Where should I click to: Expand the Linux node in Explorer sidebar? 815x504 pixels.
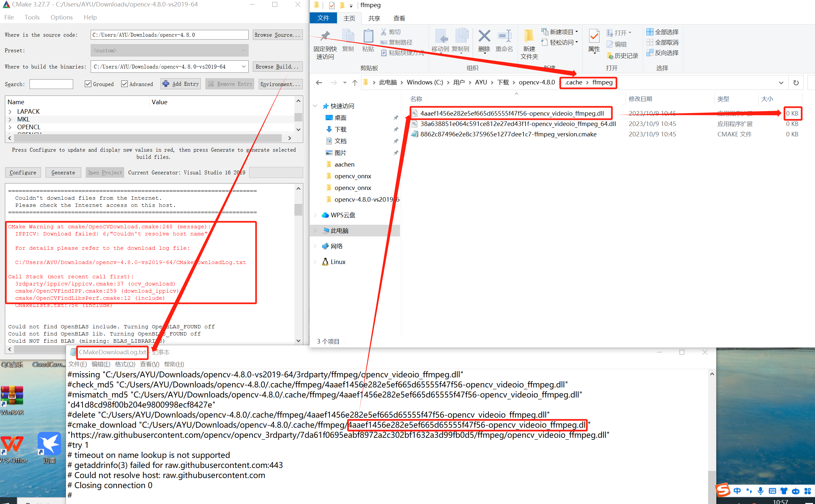click(x=315, y=262)
